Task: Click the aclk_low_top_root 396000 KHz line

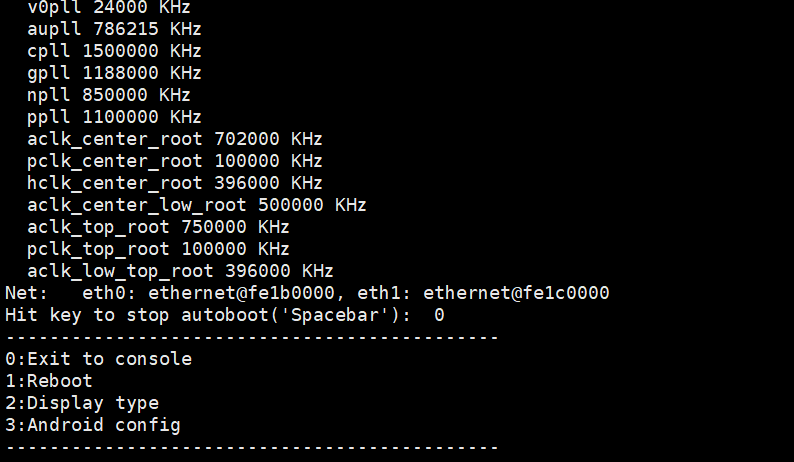Action: click(180, 271)
